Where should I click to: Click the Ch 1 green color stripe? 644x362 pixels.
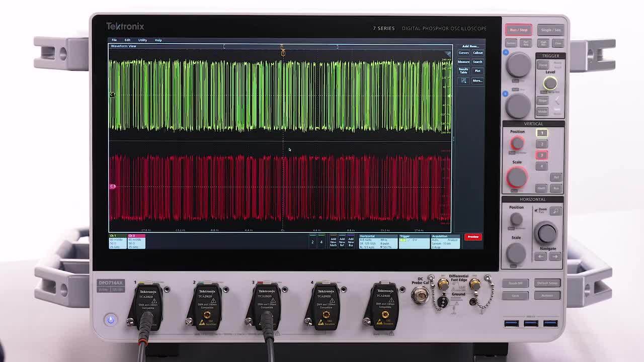117,236
